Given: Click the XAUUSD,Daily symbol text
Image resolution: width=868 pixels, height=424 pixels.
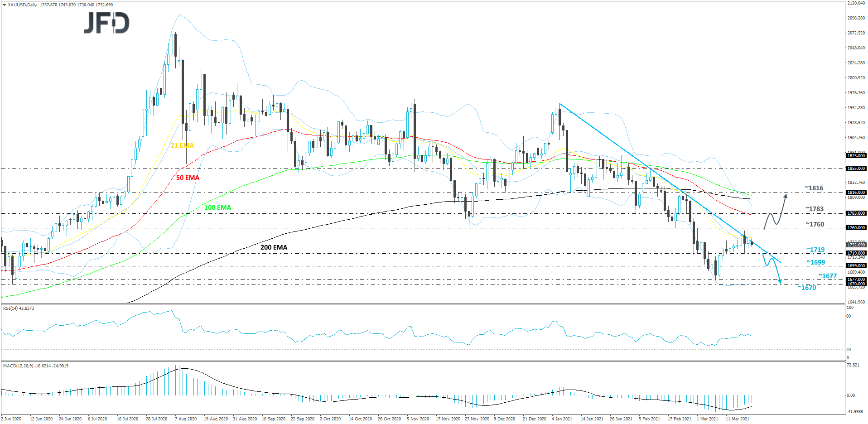Looking at the screenshot, I should click(23, 5).
